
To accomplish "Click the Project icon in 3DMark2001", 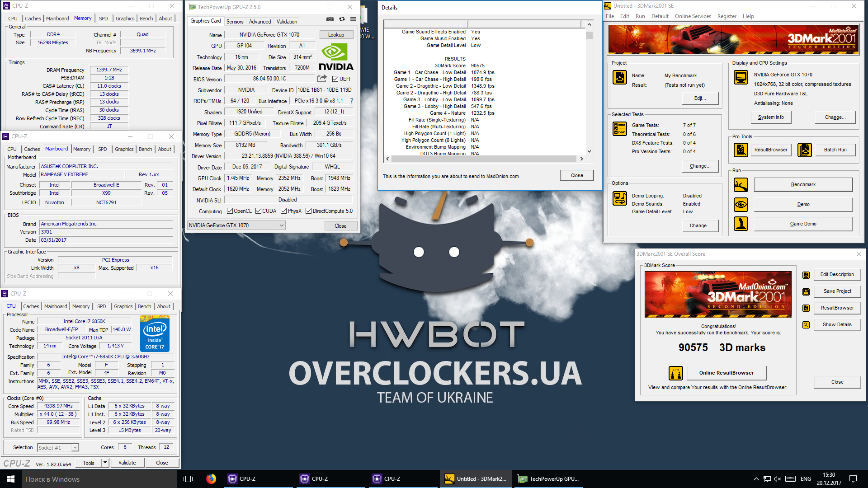I will tap(620, 77).
